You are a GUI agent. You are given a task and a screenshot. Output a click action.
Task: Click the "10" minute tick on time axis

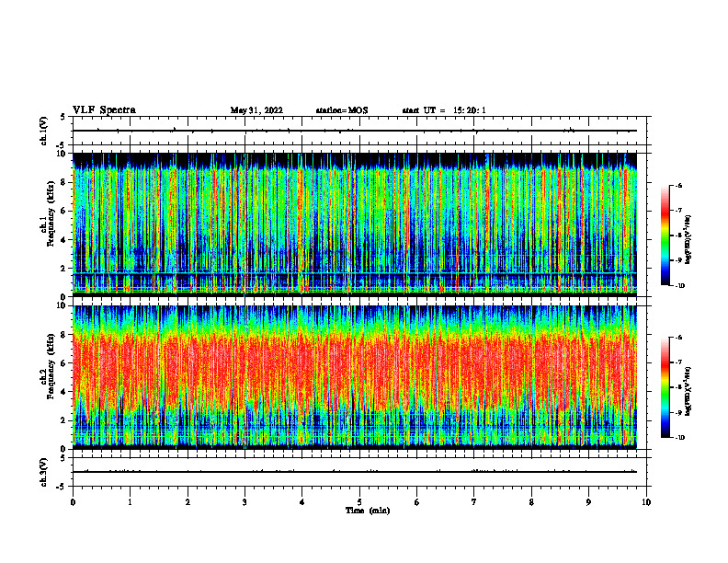[646, 502]
